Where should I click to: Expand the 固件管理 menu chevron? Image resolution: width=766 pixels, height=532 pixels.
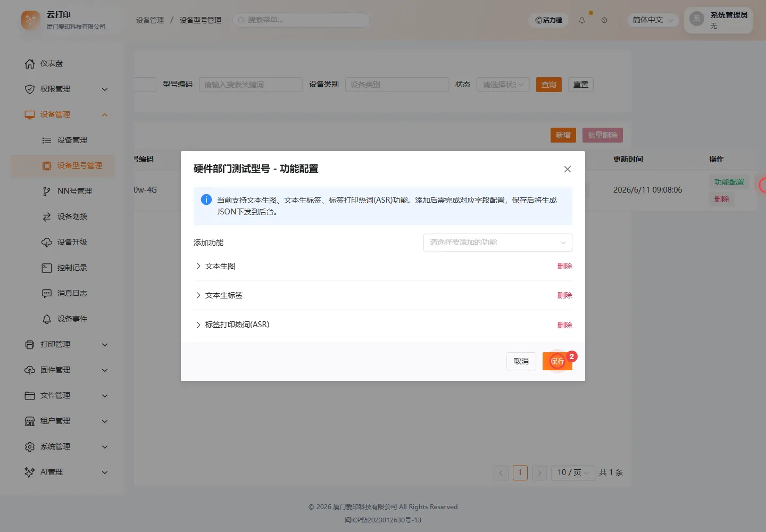pyautogui.click(x=105, y=370)
